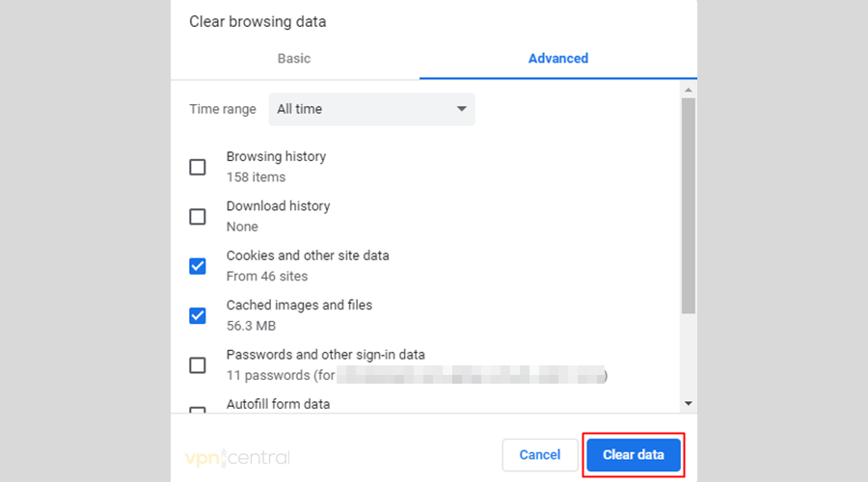Click the Time range dropdown arrow
Screen dimensions: 868x482
pyautogui.click(x=461, y=109)
